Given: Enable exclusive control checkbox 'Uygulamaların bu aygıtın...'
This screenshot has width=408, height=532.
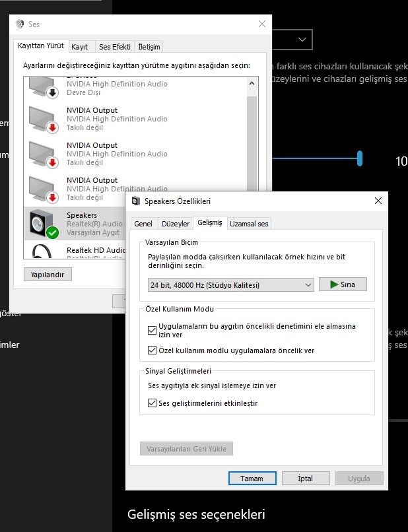Looking at the screenshot, I should coord(152,330).
